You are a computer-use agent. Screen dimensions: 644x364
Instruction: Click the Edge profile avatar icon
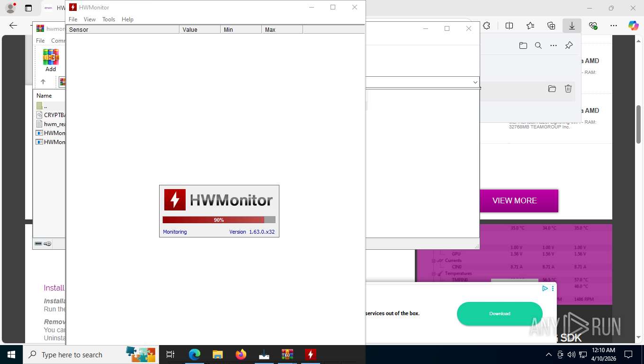pyautogui.click(x=10, y=8)
